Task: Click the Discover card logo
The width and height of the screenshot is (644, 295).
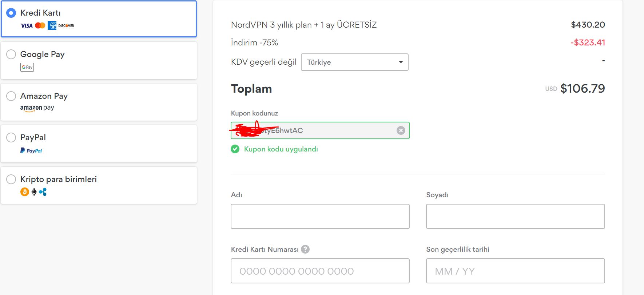Action: coord(66,26)
